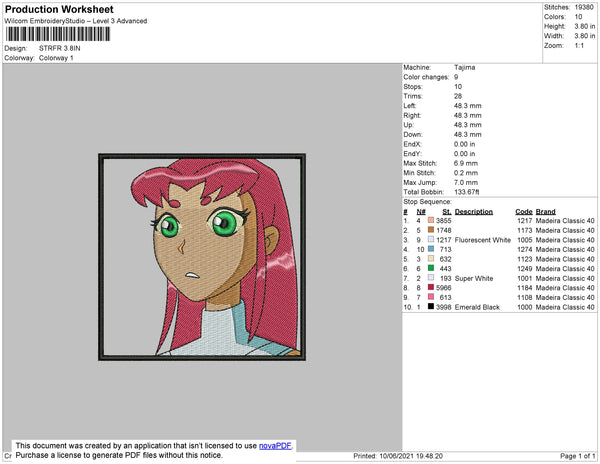Click the Stop Sequence heading

(427, 202)
